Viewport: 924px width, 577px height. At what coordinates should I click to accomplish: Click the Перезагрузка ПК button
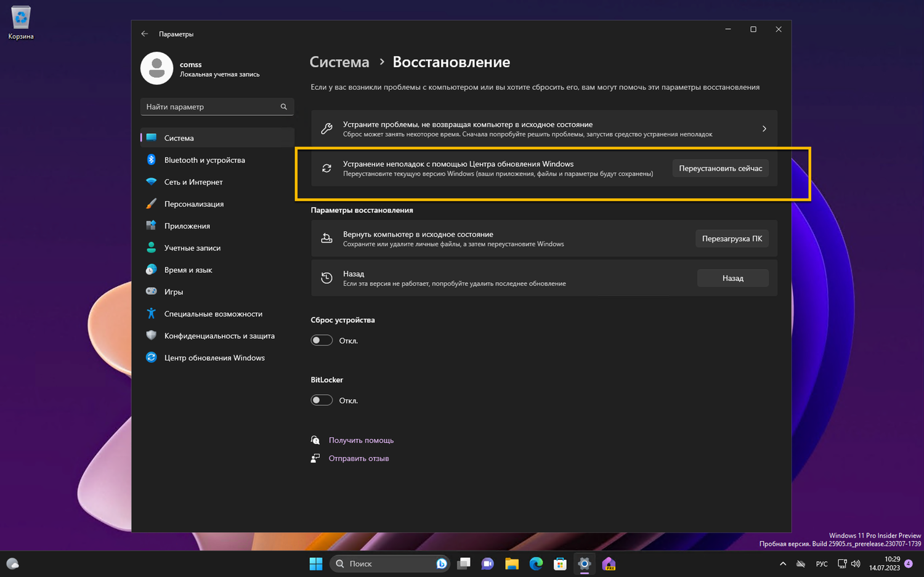tap(732, 238)
